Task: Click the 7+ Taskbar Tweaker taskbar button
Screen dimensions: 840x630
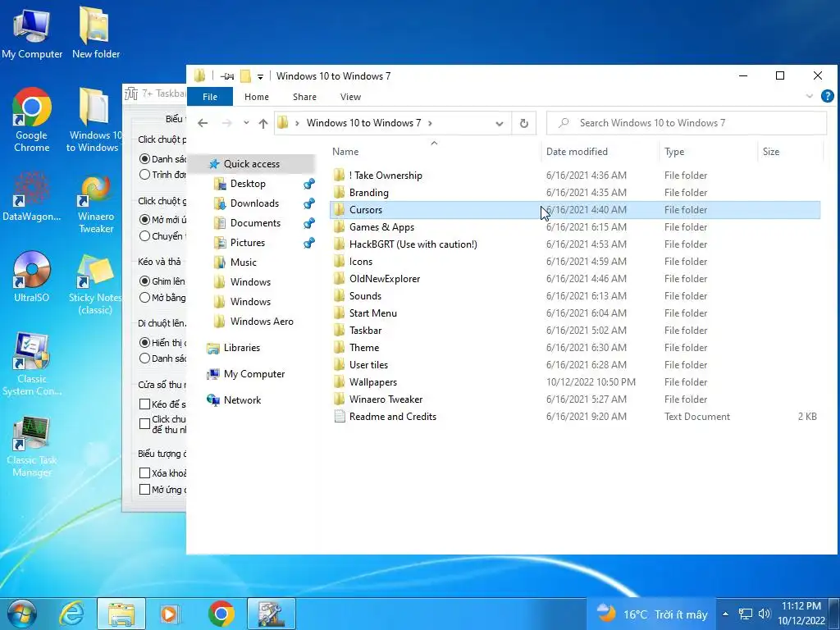Action: (271, 614)
